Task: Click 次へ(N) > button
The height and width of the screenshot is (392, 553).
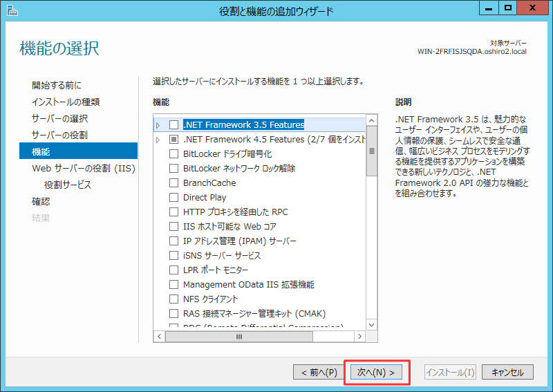Action: click(376, 372)
